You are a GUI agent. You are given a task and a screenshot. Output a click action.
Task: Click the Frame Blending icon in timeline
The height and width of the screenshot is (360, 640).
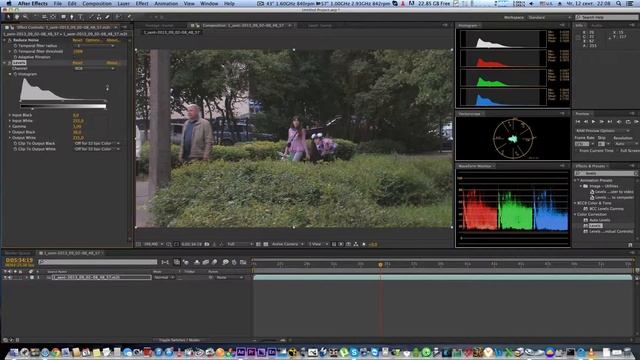[205, 262]
